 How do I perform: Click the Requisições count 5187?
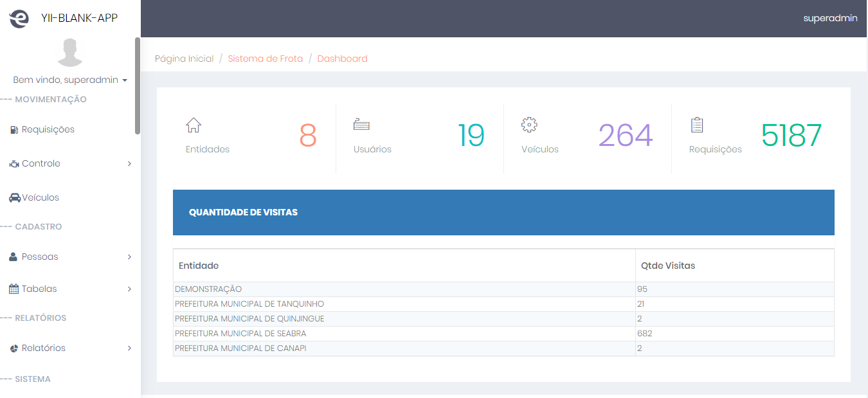[x=791, y=135]
